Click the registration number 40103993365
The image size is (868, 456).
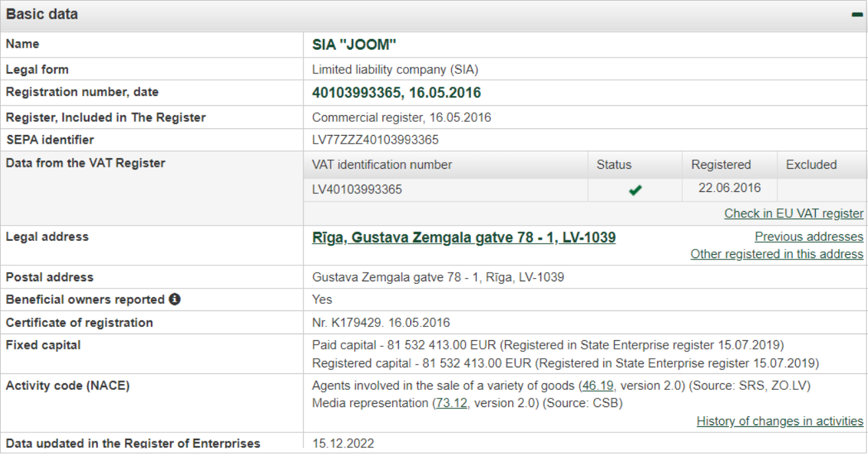356,93
